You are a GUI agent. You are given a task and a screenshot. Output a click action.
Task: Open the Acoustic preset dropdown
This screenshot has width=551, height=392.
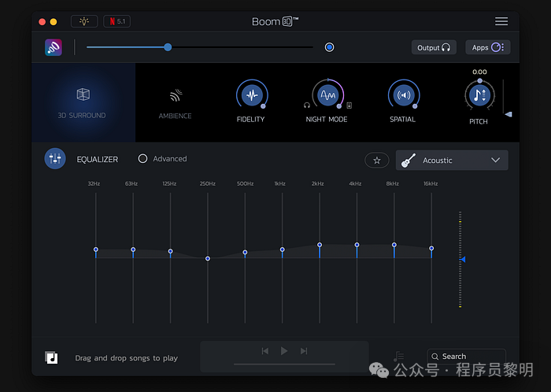452,160
